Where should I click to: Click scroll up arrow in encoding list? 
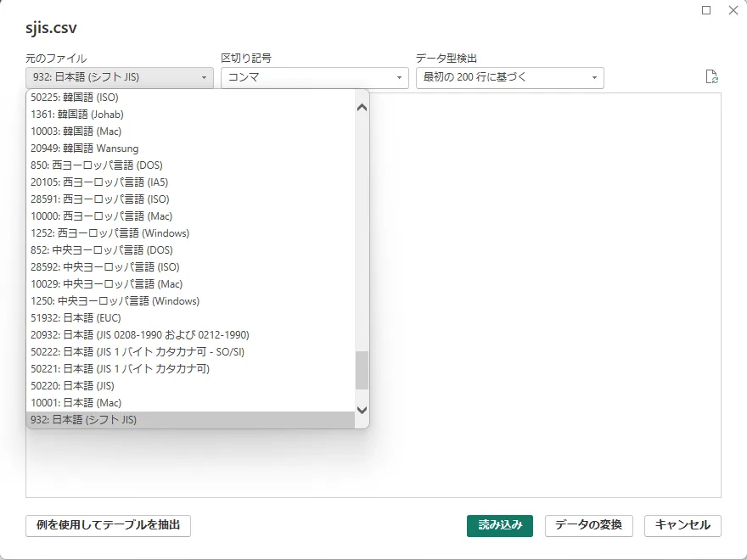[x=362, y=108]
